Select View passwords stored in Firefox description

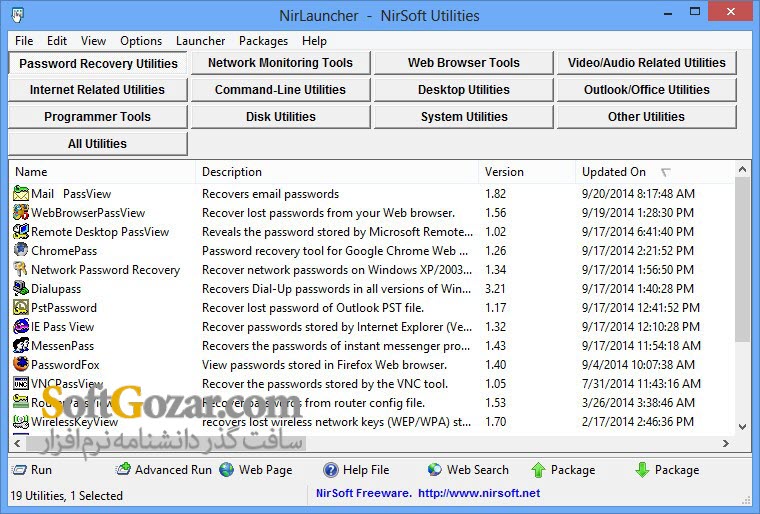pyautogui.click(x=324, y=365)
